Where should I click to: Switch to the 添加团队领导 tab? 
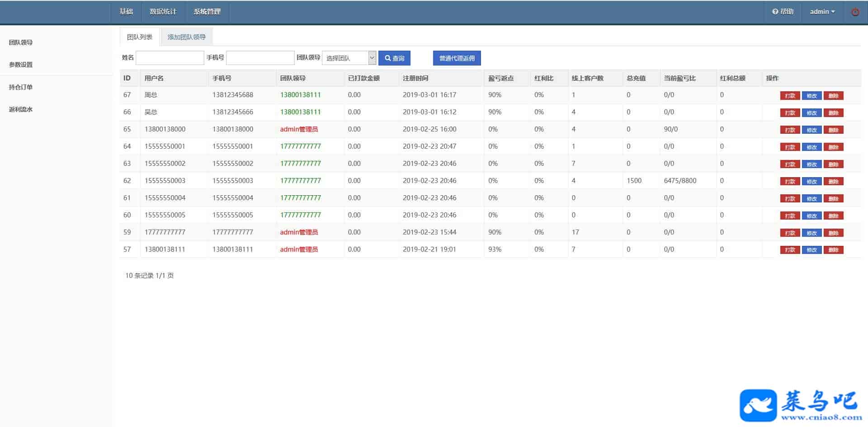[186, 37]
